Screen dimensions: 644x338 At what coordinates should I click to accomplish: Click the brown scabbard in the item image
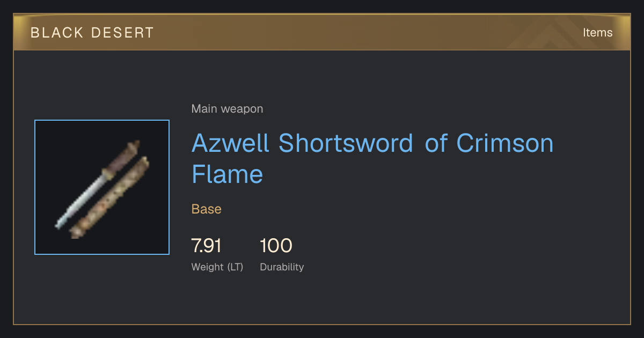point(109,197)
